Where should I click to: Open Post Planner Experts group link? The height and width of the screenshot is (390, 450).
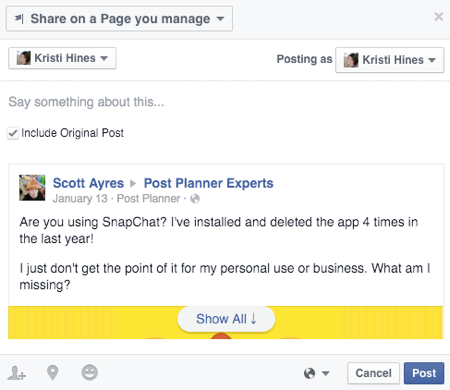click(208, 183)
